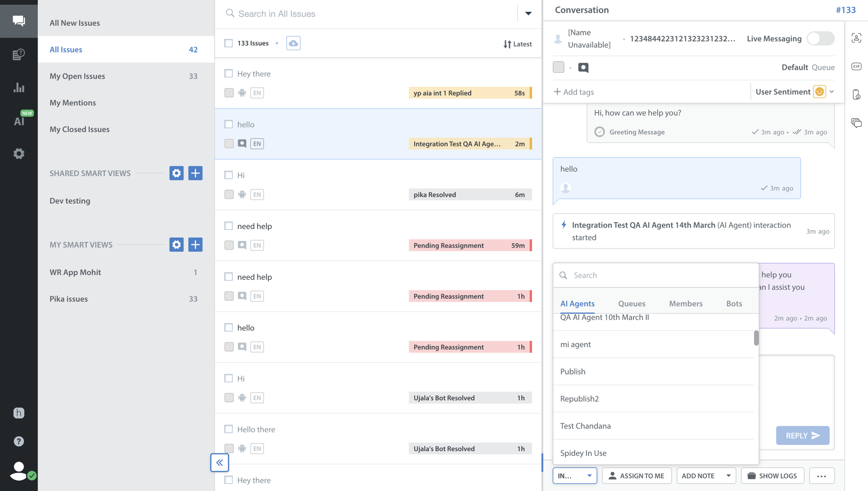Open the Analytics bar chart icon
Viewport: 868px width, 491px height.
pos(19,87)
